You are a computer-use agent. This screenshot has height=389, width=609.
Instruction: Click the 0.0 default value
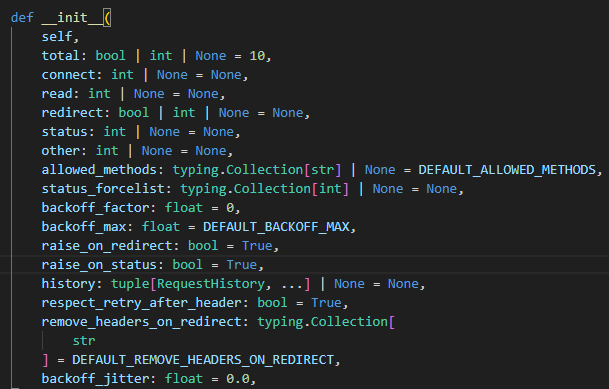[238, 379]
